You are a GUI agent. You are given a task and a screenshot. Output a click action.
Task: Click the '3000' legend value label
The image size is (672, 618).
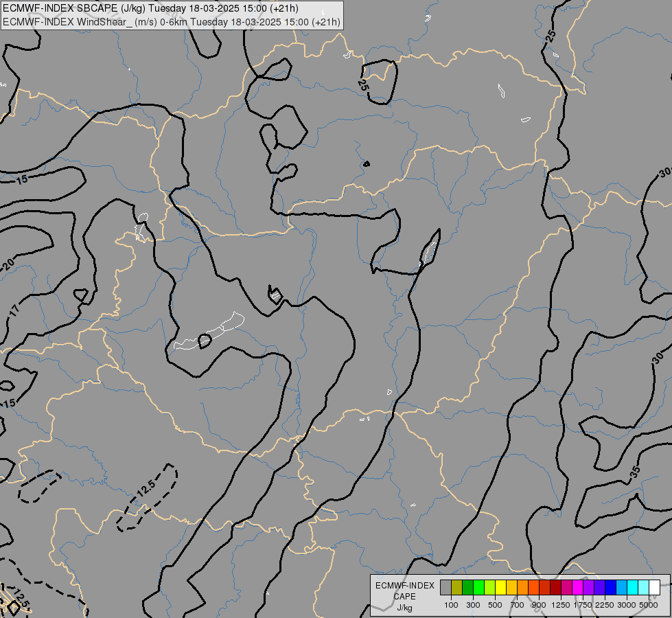[627, 605]
